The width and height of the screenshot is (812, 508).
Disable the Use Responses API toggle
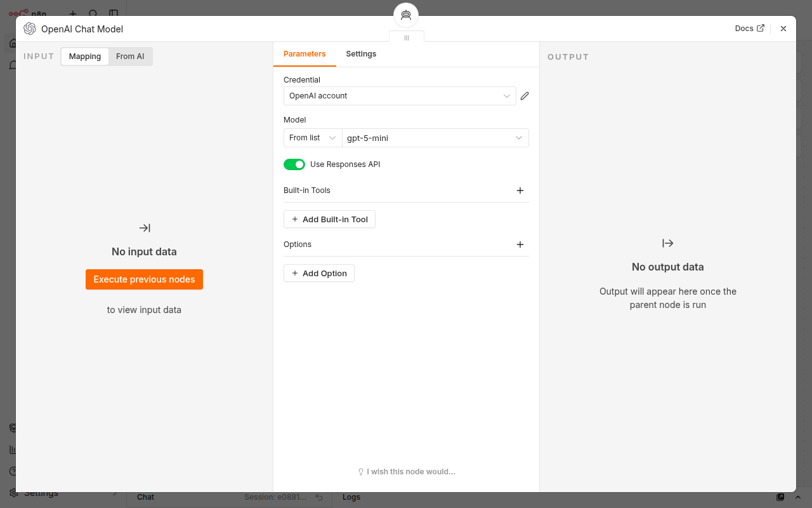coord(294,164)
